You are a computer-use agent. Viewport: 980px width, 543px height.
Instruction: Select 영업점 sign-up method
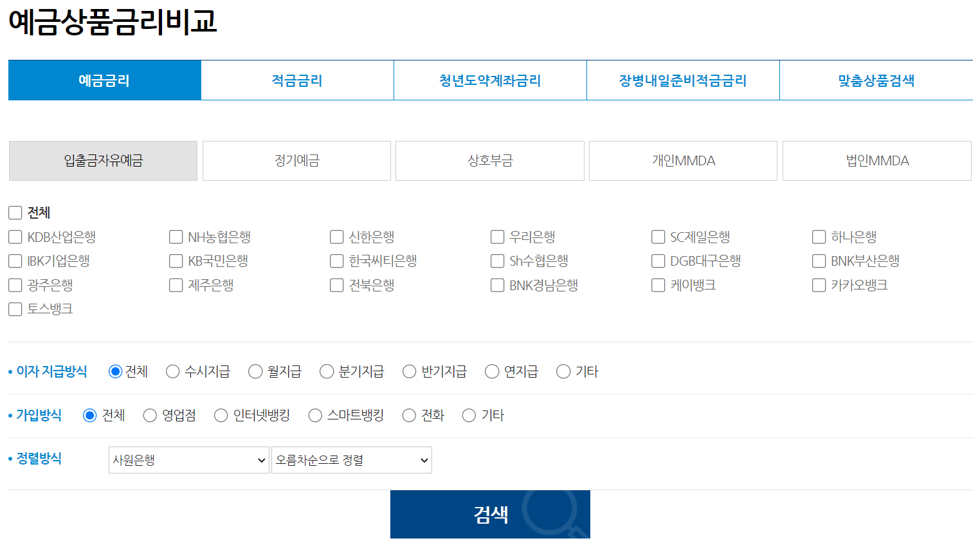tap(150, 416)
